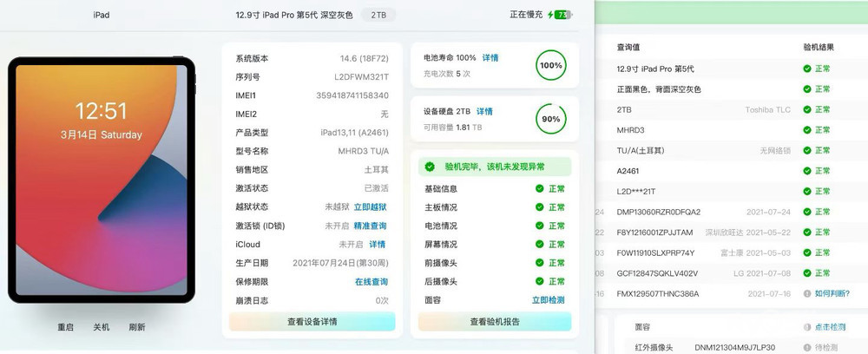868x354 pixels.
Task: Click the green check icon beside 主板情况
Action: (x=539, y=207)
